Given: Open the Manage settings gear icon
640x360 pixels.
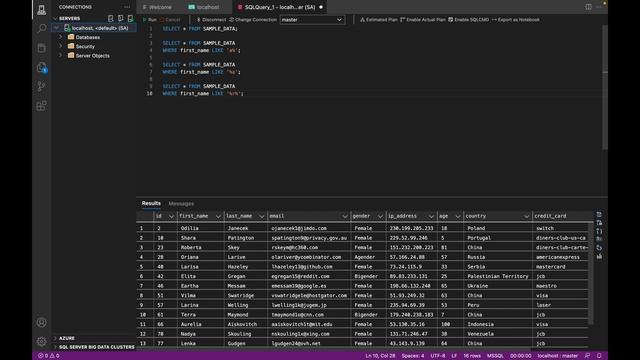Looking at the screenshot, I should point(42,341).
